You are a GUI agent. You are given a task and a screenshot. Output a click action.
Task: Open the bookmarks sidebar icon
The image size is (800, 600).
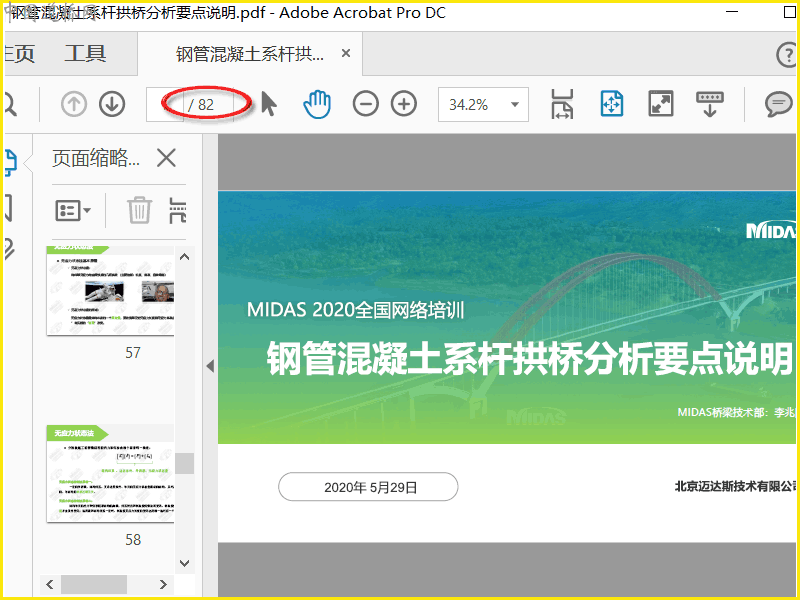[8, 208]
